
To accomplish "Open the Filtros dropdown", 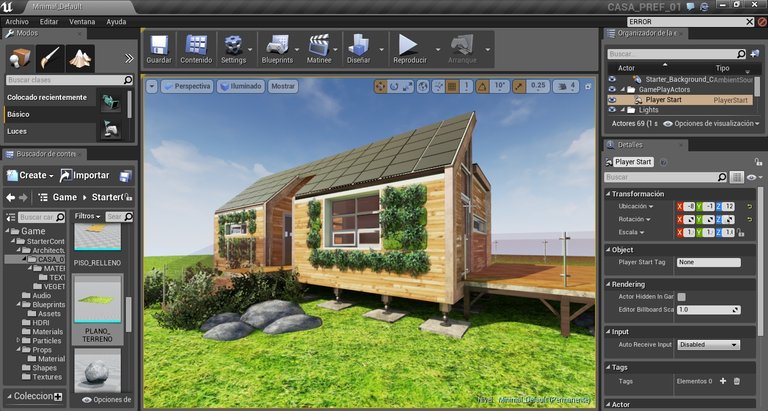I will (87, 216).
